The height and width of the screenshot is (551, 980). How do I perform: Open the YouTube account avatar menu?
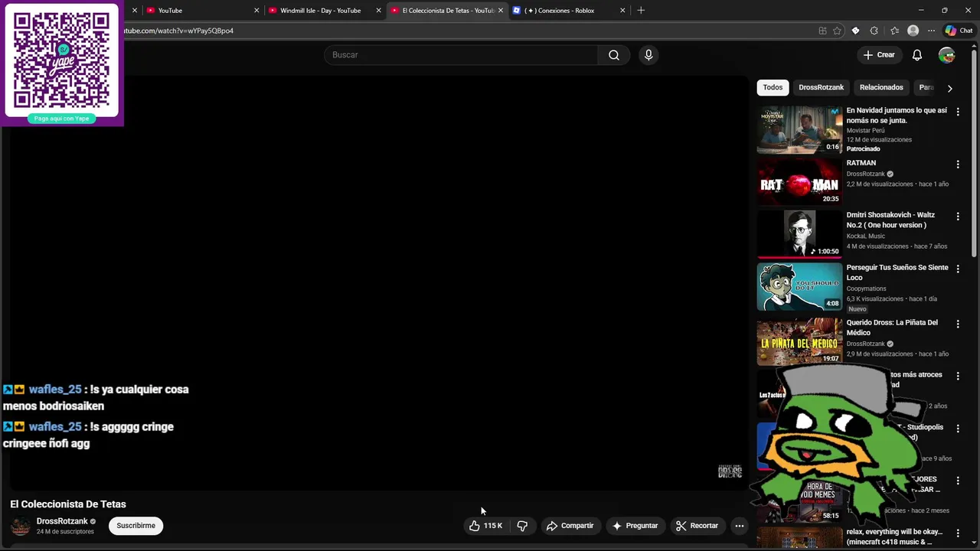tap(947, 55)
